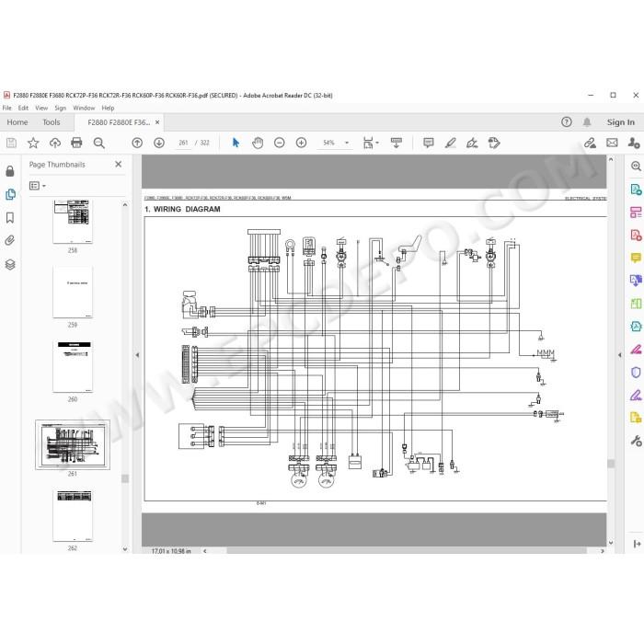Open the sign document tool

coord(472,143)
